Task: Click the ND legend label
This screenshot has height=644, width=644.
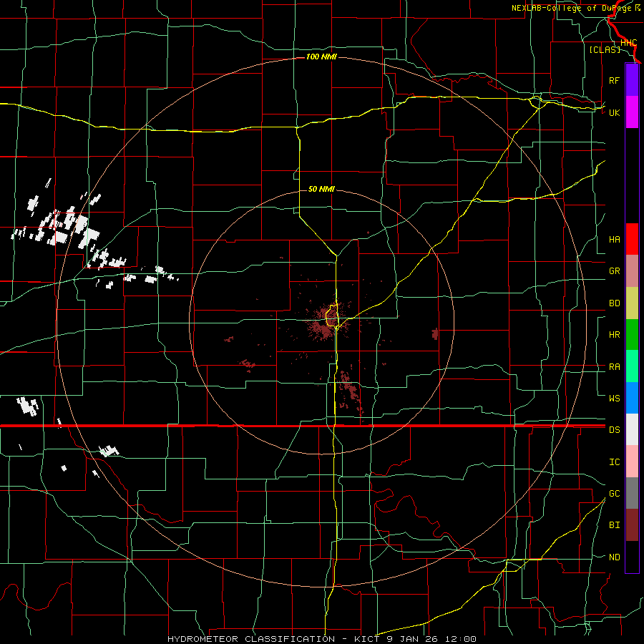Action: pyautogui.click(x=614, y=557)
